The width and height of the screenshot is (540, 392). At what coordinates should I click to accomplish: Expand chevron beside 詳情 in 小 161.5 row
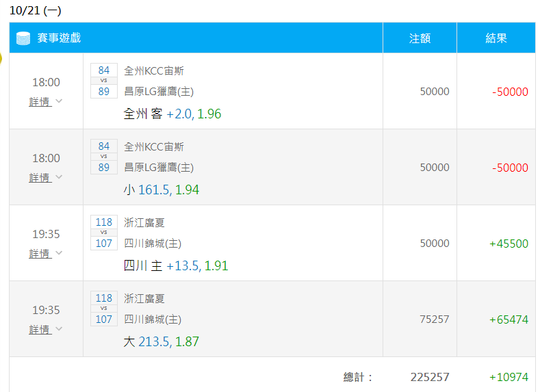click(59, 177)
